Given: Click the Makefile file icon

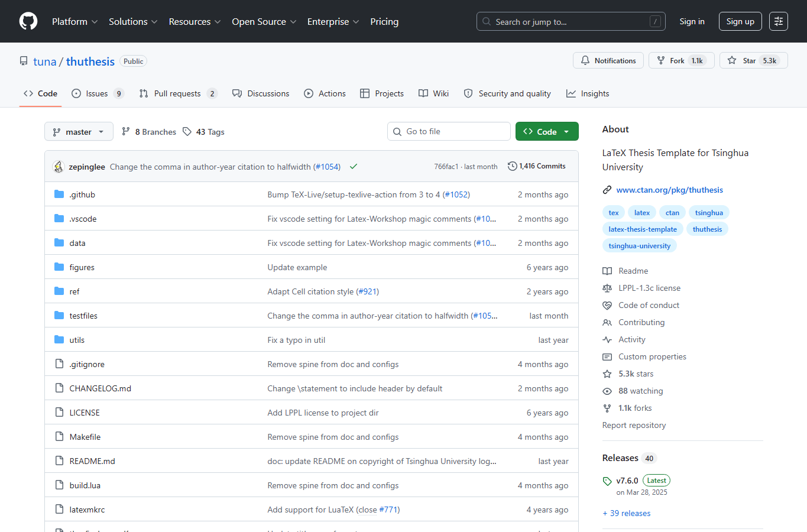Looking at the screenshot, I should coord(59,437).
